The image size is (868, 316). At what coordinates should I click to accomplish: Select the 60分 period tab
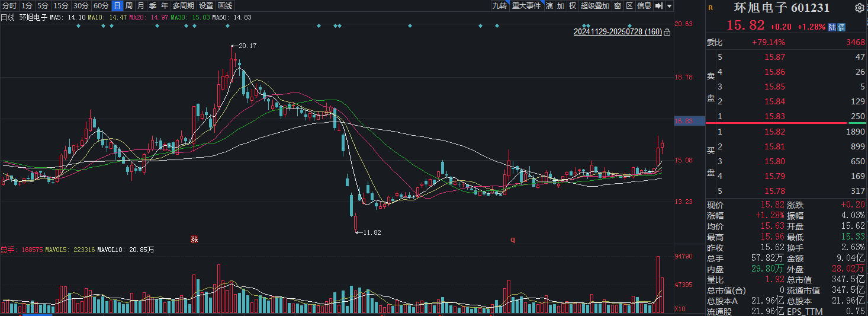101,6
